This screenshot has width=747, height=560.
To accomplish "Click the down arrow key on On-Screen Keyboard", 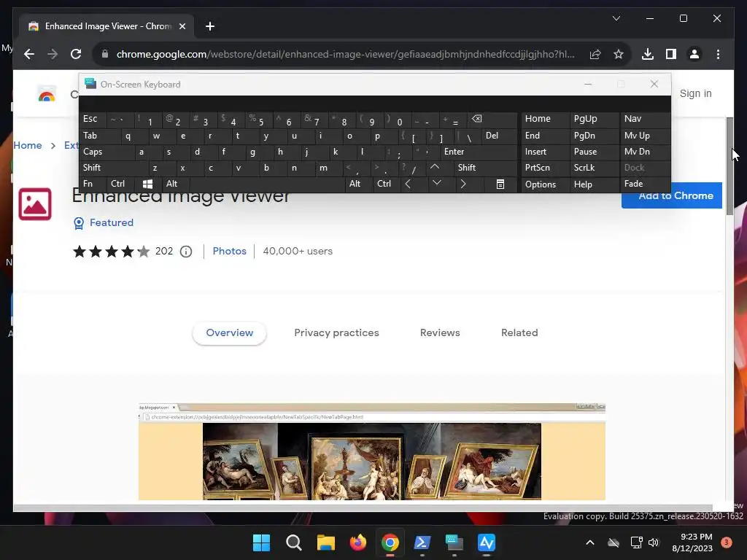I will 437,183.
